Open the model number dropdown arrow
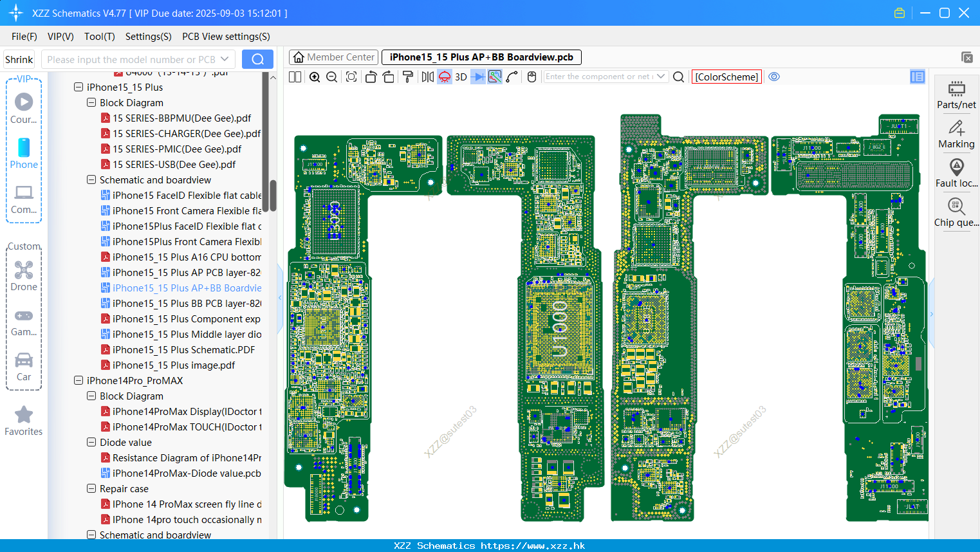Screen dimensions: 980x552 tap(225, 59)
